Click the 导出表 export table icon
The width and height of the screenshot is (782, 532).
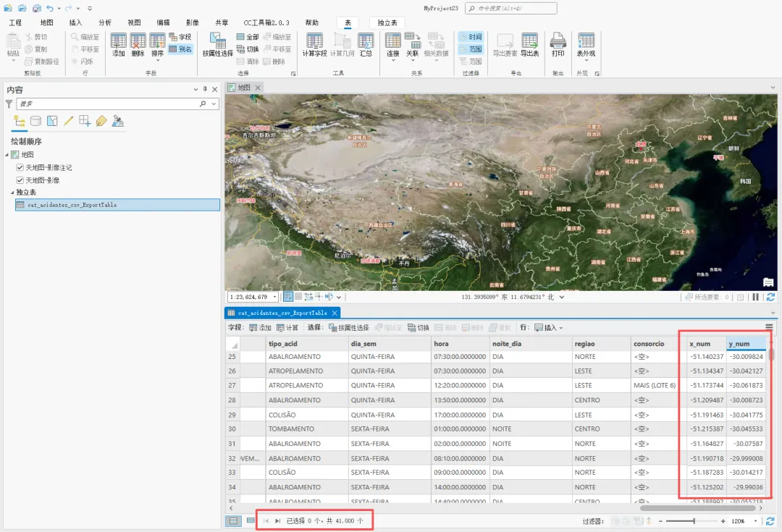click(x=529, y=45)
